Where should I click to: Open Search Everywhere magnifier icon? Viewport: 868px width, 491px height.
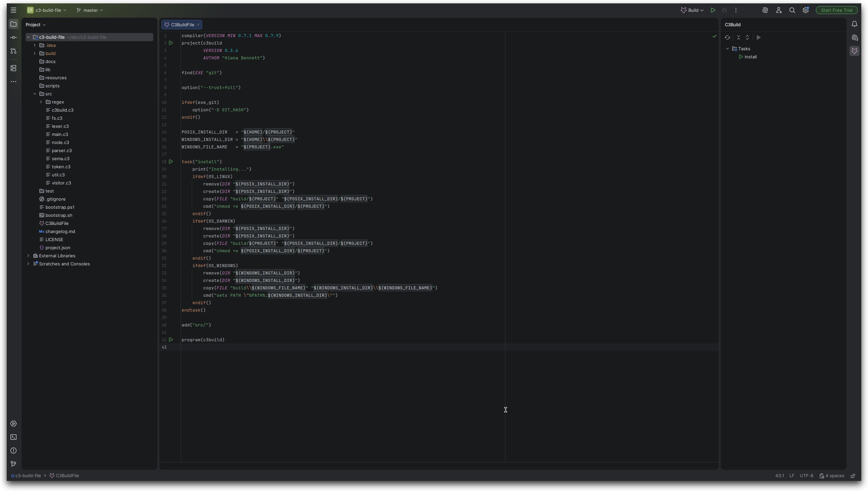tap(792, 10)
